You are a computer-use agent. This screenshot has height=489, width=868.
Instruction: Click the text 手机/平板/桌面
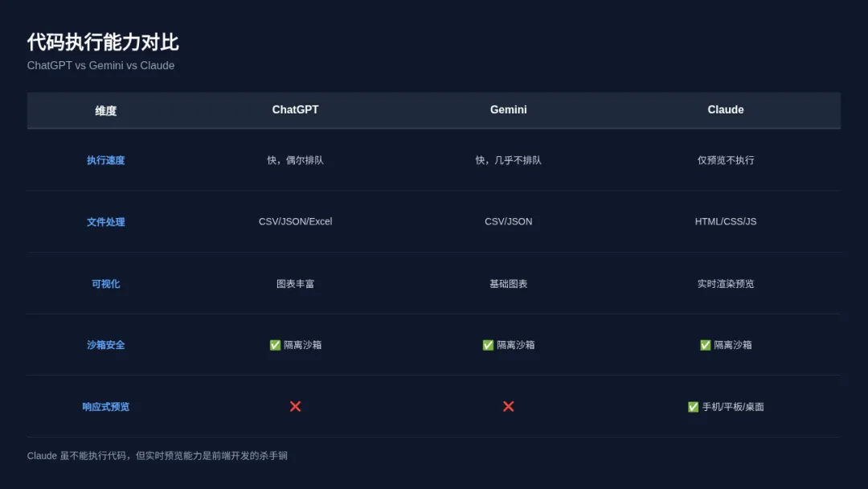coord(733,407)
